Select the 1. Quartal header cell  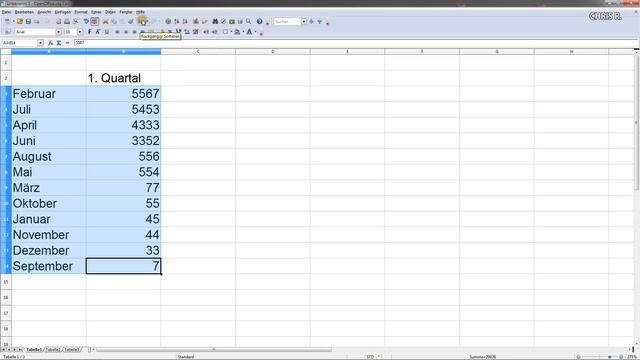(123, 78)
